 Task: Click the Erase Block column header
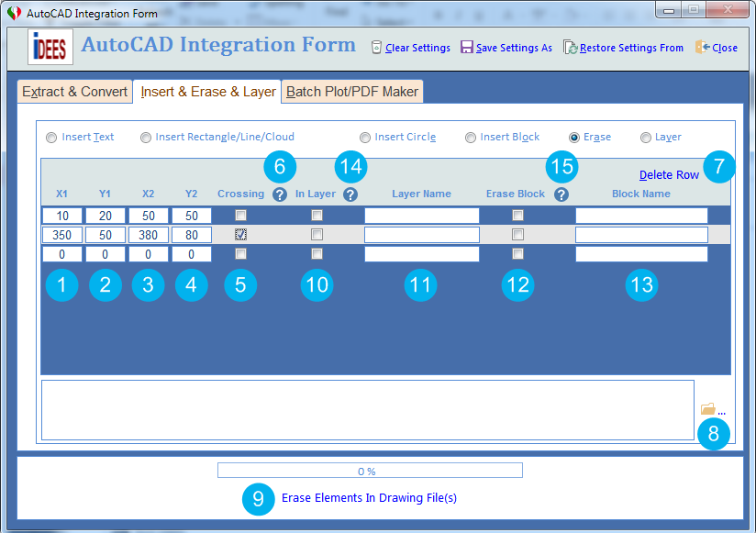(515, 194)
